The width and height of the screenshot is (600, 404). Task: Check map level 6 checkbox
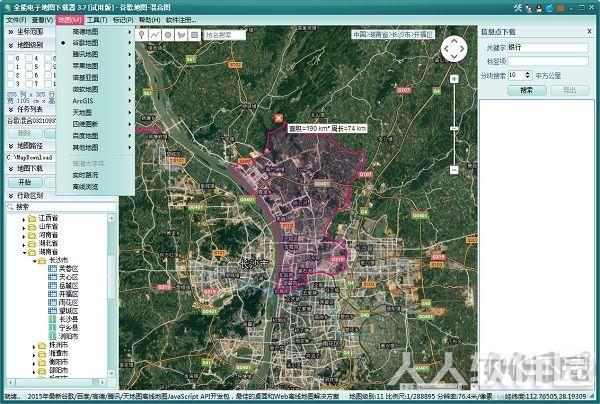(x=29, y=75)
